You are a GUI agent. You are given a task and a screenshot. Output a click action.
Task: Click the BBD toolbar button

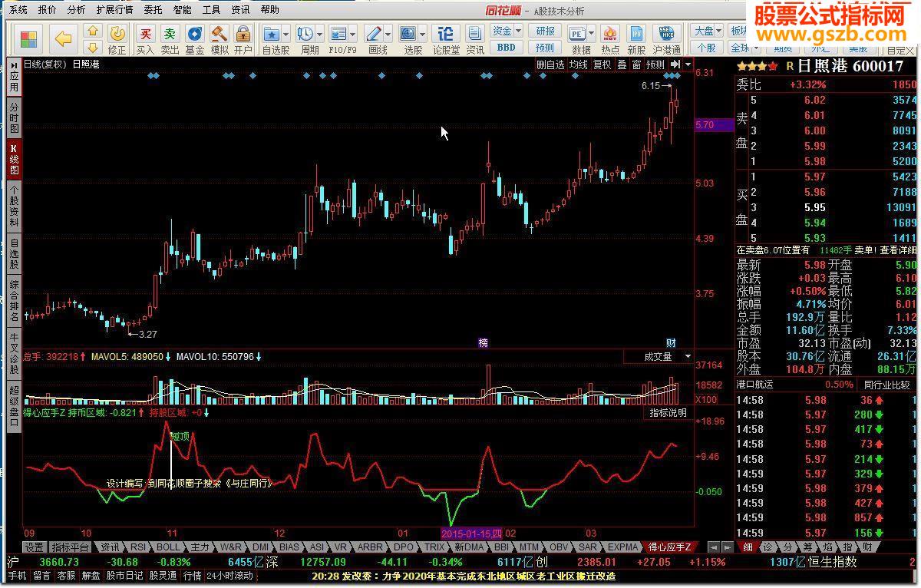pyautogui.click(x=507, y=47)
